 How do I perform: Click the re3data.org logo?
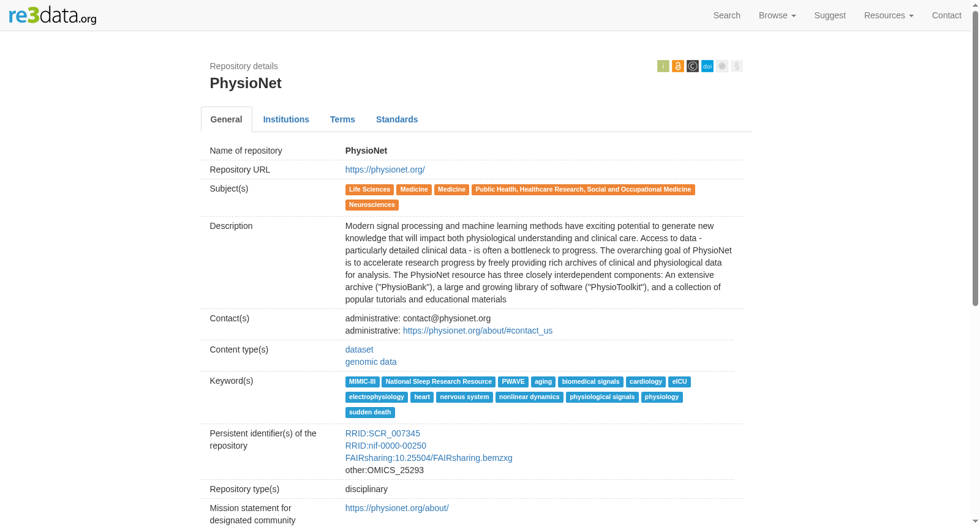point(53,15)
